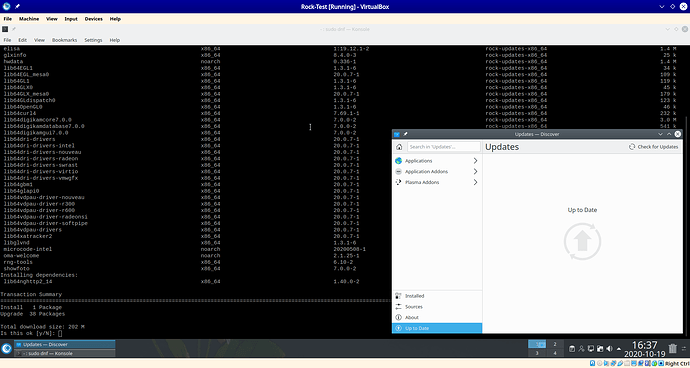Select Installed in Discover sidebar
Screen dimensions: 690x368
pos(437,296)
